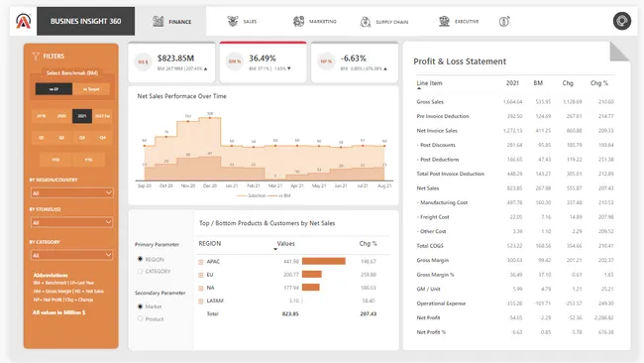Image resolution: width=644 pixels, height=363 pixels.
Task: Click the YTG button
Action: click(89, 160)
